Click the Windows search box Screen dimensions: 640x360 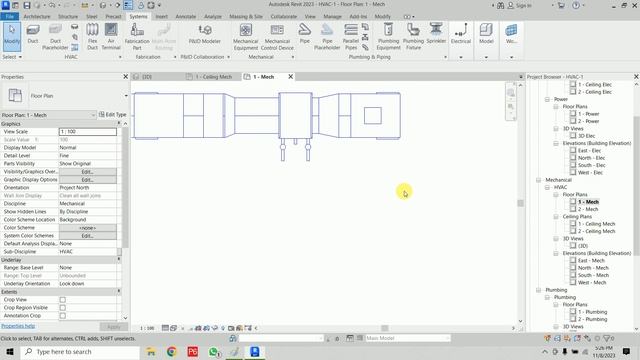[80, 351]
